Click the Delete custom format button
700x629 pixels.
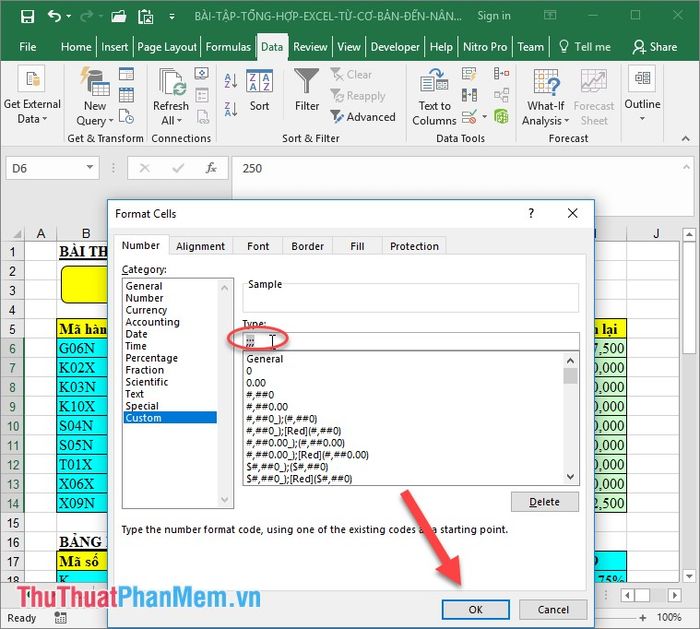pos(544,502)
